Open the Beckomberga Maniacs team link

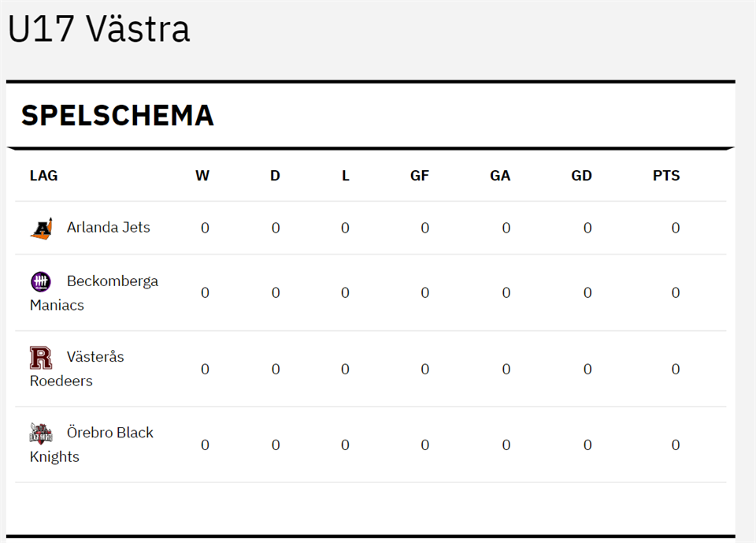(112, 281)
